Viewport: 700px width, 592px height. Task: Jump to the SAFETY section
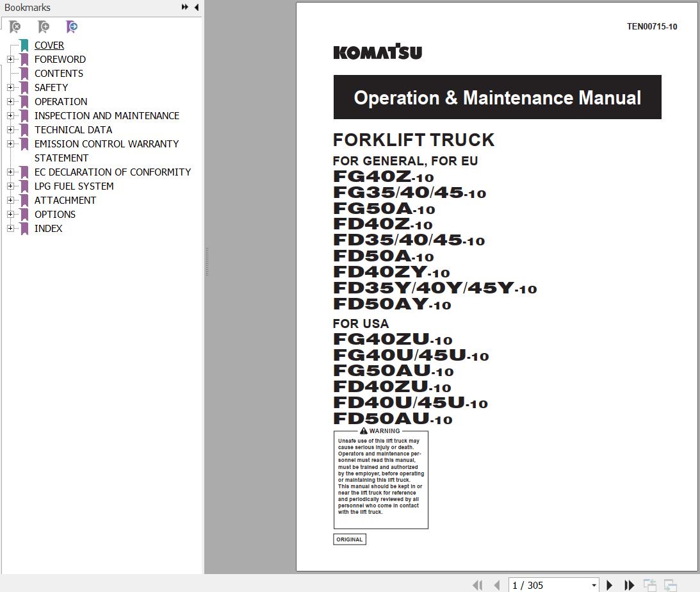click(51, 88)
